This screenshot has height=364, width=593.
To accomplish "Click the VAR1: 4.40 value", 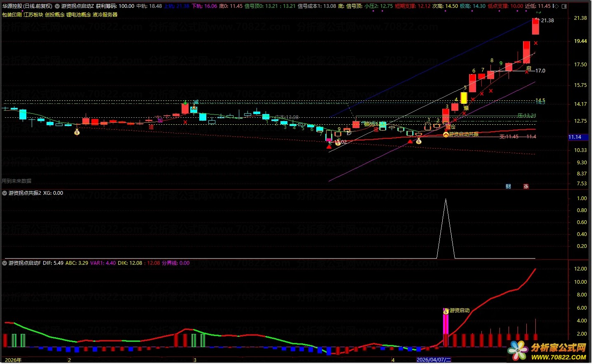I will point(103,263).
